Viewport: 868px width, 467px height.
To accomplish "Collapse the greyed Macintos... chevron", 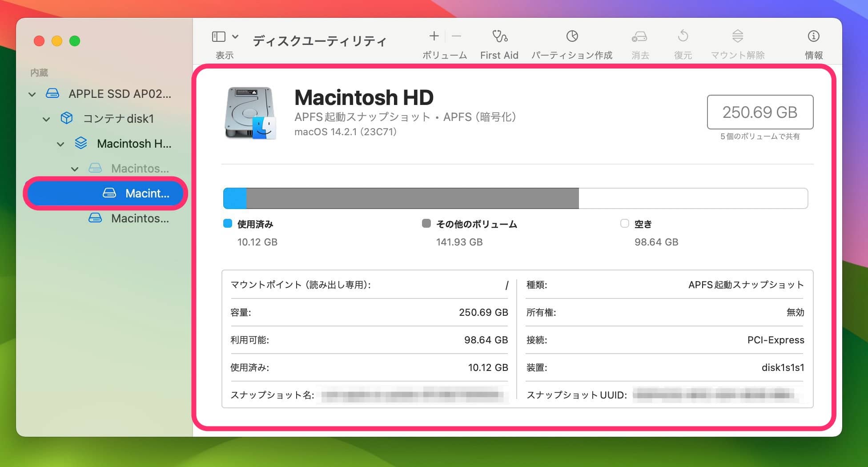I will [x=75, y=169].
